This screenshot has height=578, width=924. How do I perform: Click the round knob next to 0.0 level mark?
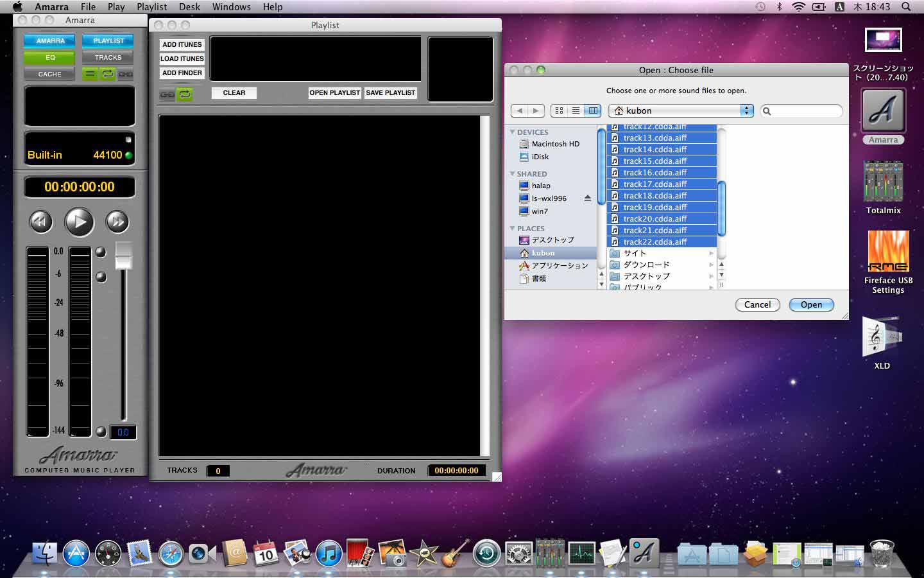[101, 252]
